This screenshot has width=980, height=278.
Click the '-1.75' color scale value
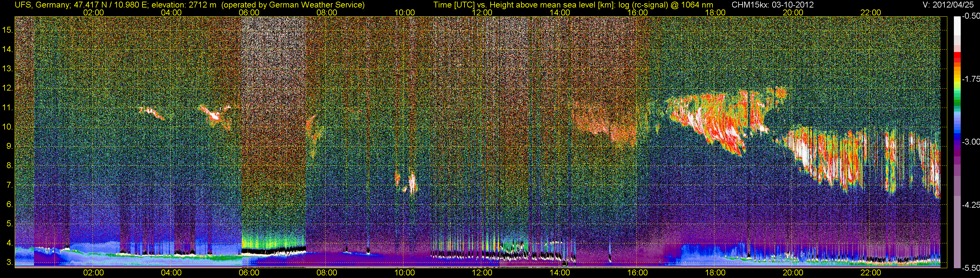coord(971,79)
